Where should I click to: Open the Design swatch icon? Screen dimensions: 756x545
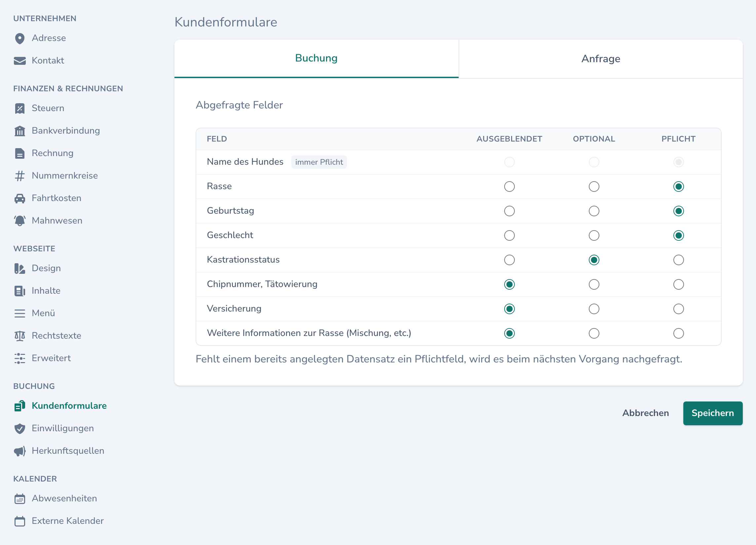(20, 269)
